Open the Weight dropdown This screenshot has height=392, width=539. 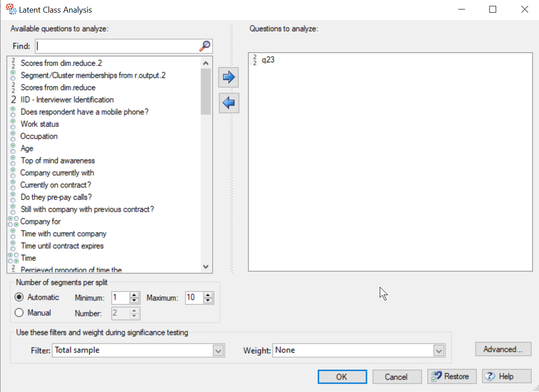point(438,350)
